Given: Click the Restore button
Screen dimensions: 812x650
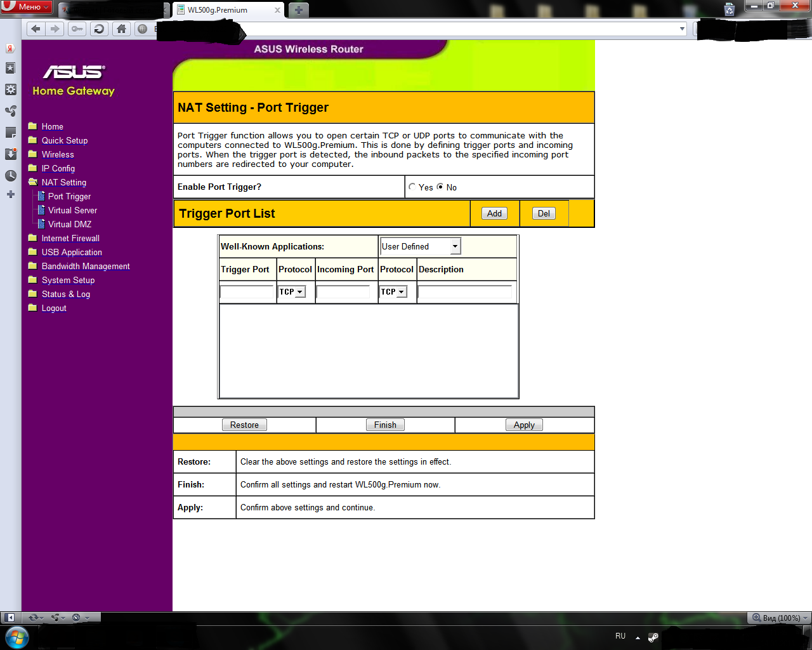Looking at the screenshot, I should tap(244, 425).
